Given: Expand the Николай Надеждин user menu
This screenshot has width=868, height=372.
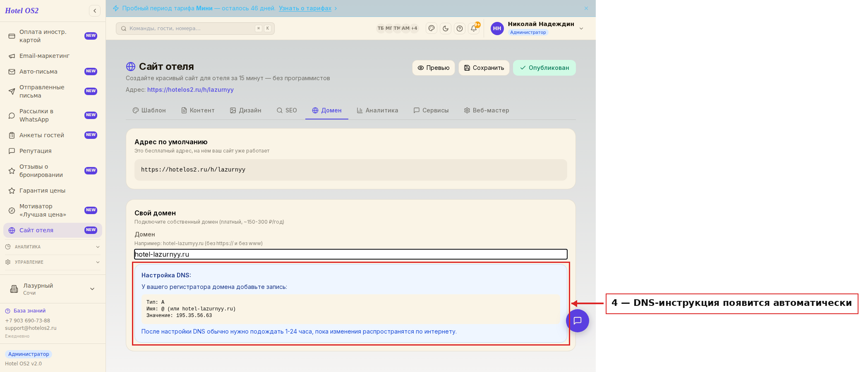Looking at the screenshot, I should (x=581, y=29).
